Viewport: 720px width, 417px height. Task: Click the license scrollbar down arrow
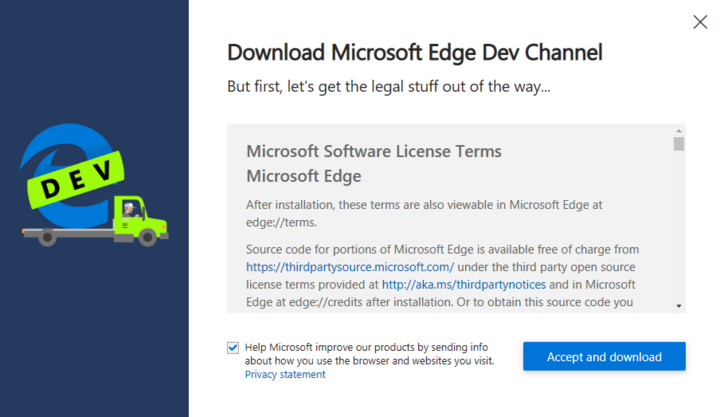[x=679, y=305]
